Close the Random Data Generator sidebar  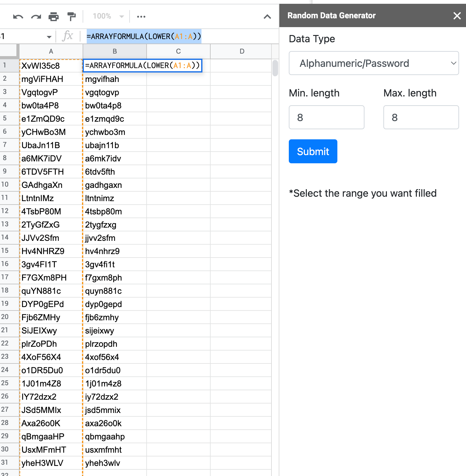457,15
